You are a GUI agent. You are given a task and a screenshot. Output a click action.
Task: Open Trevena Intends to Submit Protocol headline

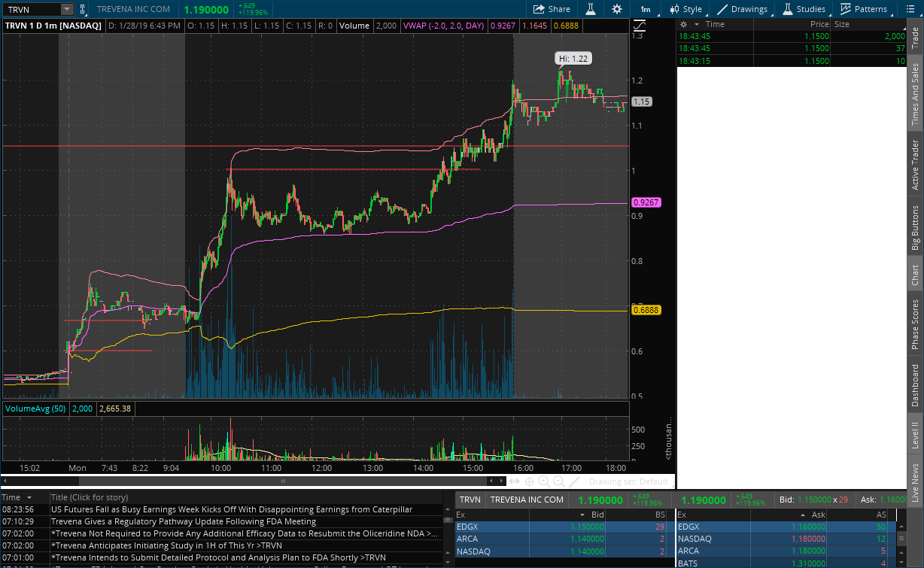pos(218,557)
